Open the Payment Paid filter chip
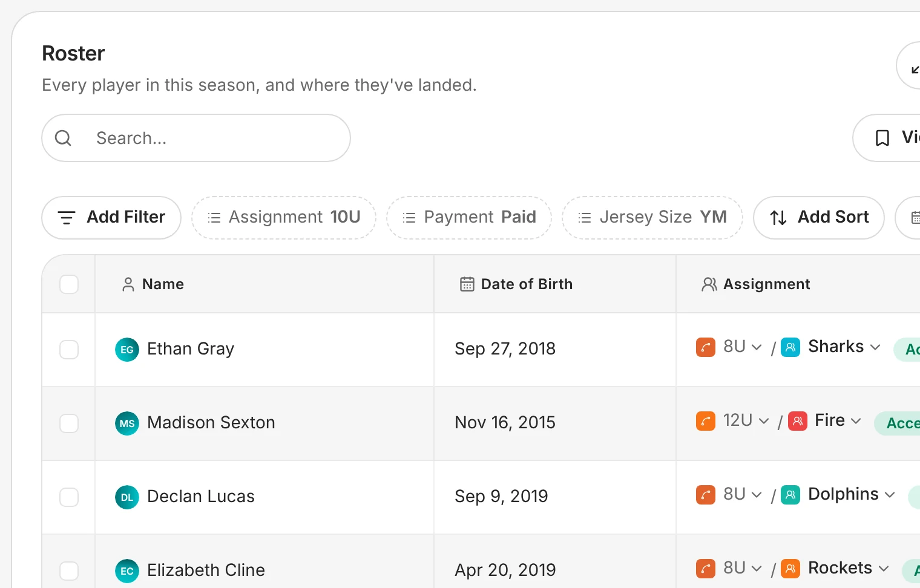This screenshot has width=920, height=588. pos(469,218)
